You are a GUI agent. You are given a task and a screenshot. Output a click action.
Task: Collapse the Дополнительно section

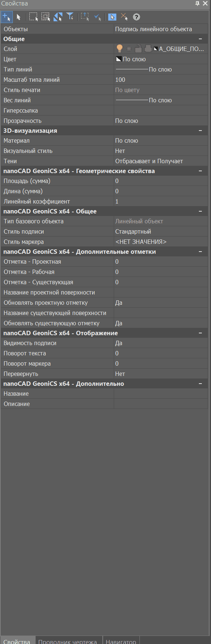tap(200, 384)
